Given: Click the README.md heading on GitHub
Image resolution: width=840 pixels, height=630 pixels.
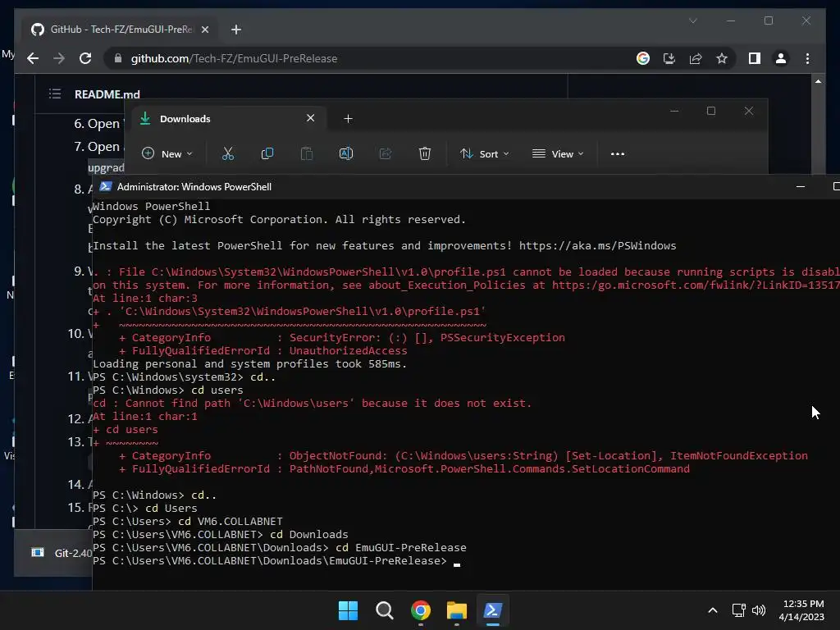Looking at the screenshot, I should (x=107, y=94).
